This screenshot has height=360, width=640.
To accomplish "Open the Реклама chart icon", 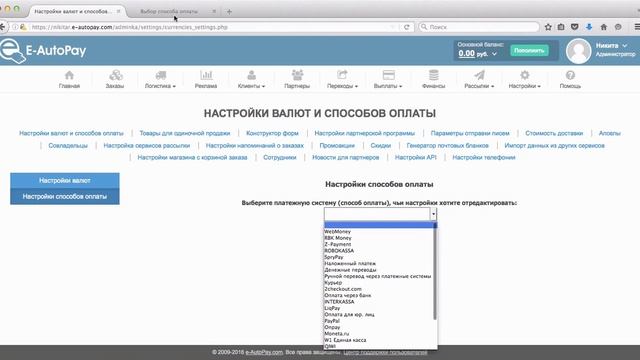I will pos(206,76).
